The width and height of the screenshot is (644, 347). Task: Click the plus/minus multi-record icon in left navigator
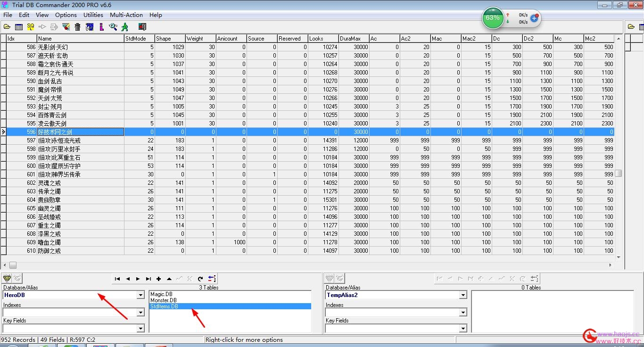click(x=212, y=279)
